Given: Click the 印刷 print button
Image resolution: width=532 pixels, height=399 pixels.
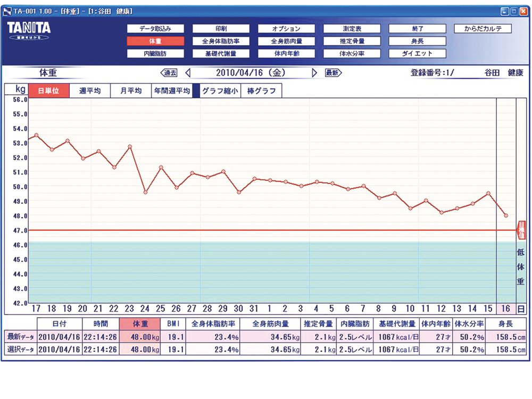Looking at the screenshot, I should pyautogui.click(x=220, y=29).
